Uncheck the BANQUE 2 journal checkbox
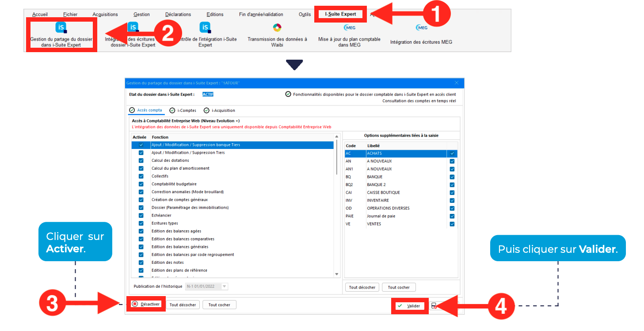Viewport: 644px width, 331px height. (452, 185)
